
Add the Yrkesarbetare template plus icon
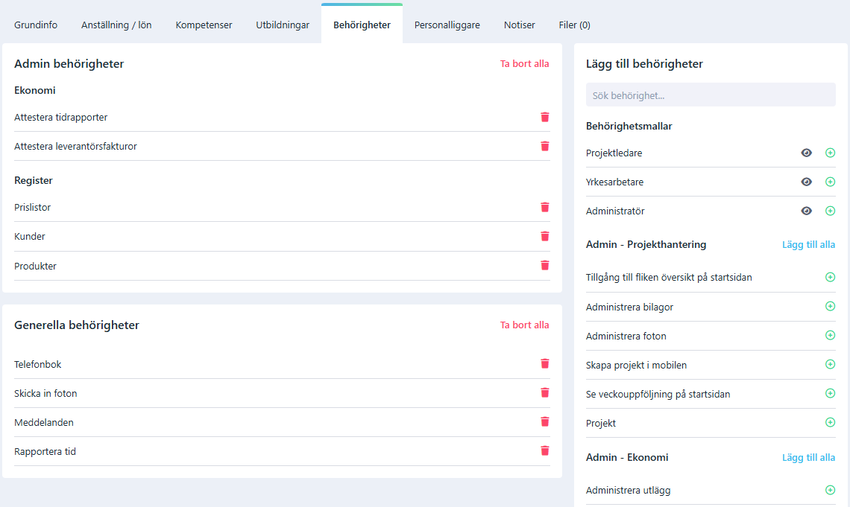click(x=830, y=182)
